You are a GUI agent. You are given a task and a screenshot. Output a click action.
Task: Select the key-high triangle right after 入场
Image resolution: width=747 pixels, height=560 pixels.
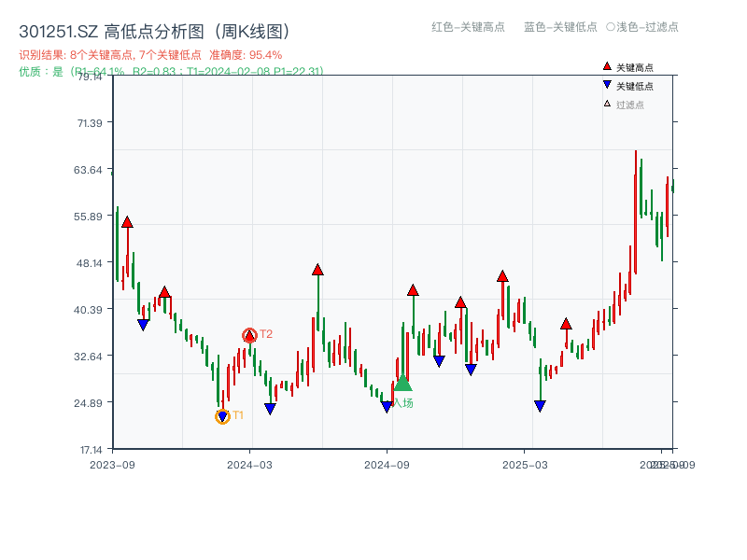tap(413, 290)
